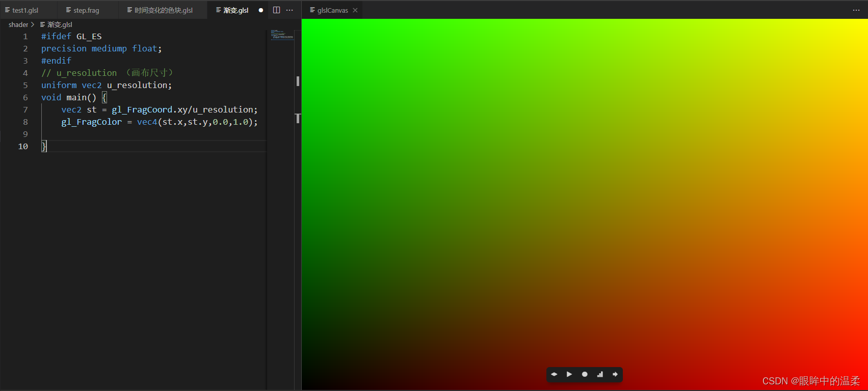The image size is (868, 391).
Task: Click the '#endif' code line
Action: click(x=56, y=61)
